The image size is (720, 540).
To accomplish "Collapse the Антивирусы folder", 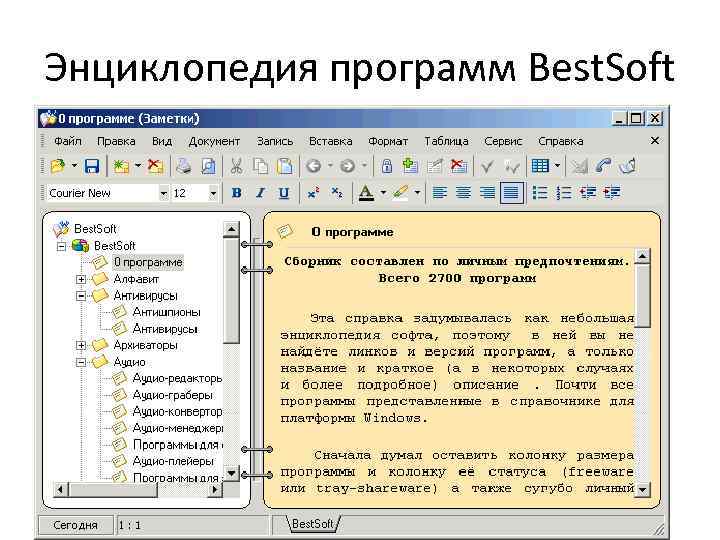I will click(x=81, y=296).
